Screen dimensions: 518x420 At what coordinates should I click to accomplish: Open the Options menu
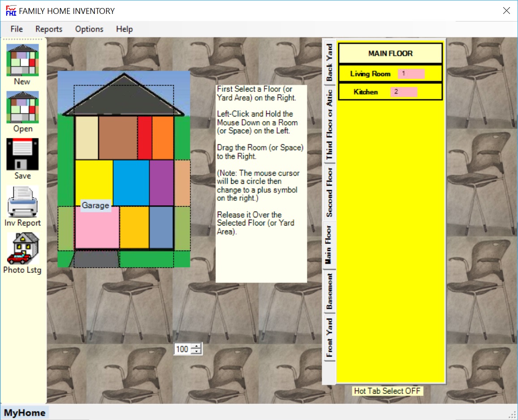tap(89, 29)
